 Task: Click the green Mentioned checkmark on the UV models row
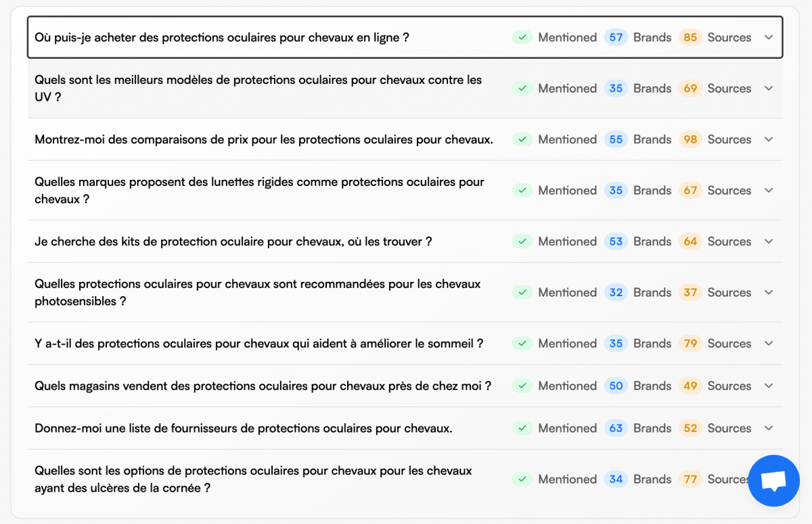pos(522,88)
